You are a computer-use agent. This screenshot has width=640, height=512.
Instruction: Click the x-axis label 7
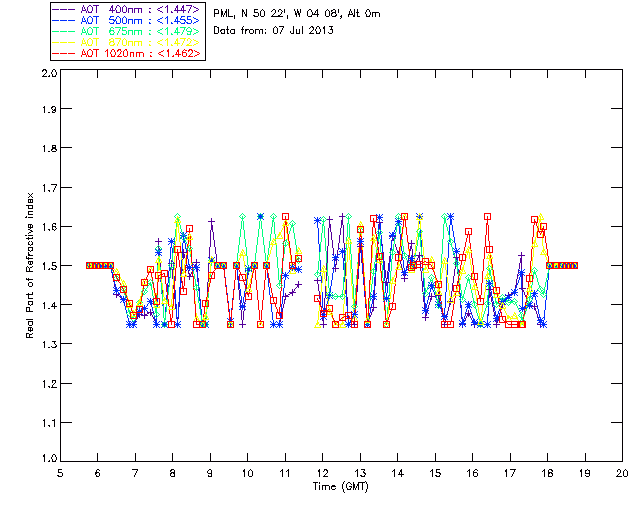[135, 473]
